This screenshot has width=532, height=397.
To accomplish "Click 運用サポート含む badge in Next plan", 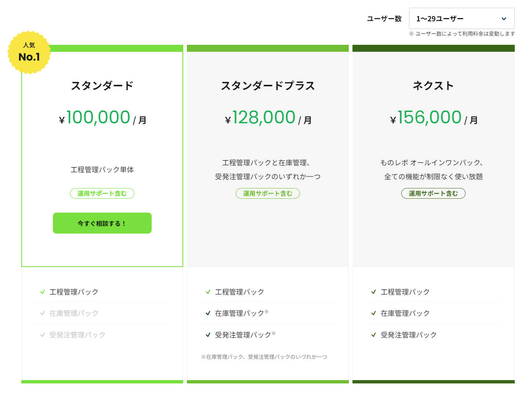I will (x=433, y=194).
